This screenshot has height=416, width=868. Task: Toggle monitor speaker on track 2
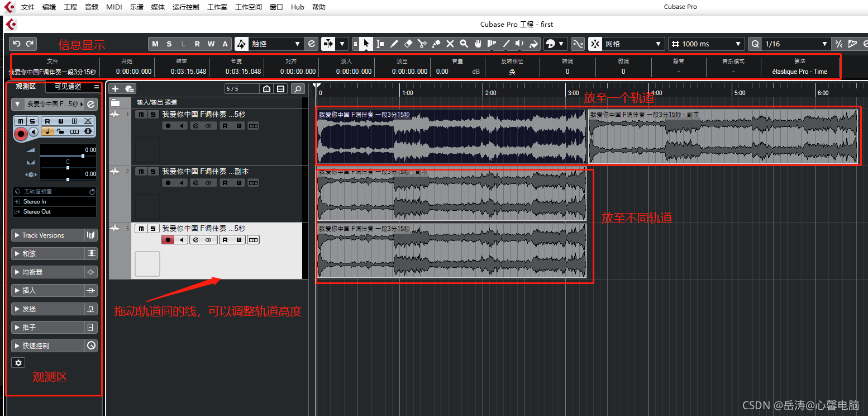point(182,183)
